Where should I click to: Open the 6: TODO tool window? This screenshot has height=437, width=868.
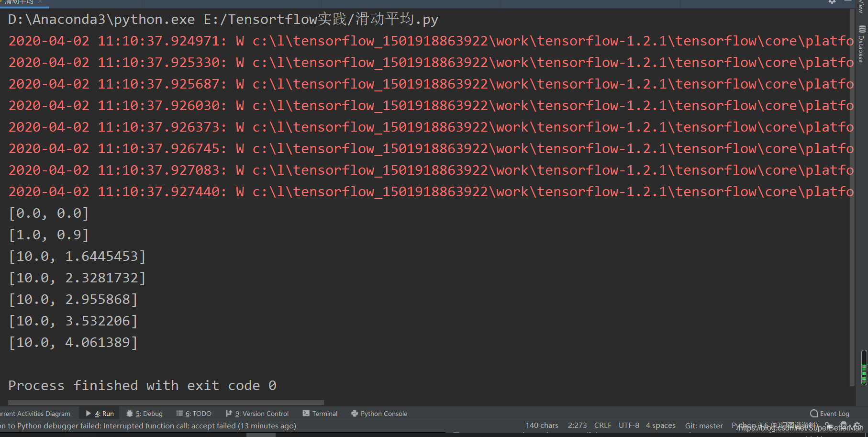click(194, 414)
